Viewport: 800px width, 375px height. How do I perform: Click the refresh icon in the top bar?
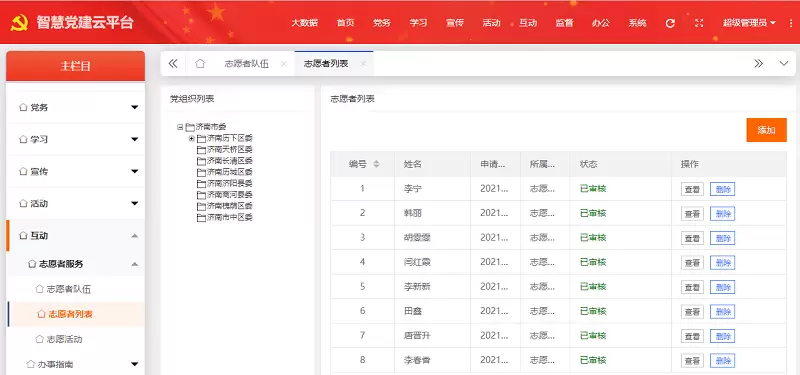click(x=670, y=23)
